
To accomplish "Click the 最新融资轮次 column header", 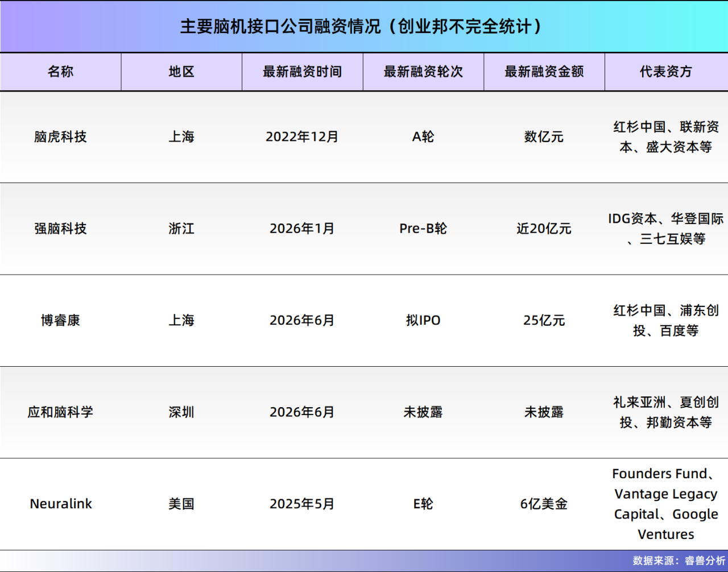I will click(x=423, y=72).
